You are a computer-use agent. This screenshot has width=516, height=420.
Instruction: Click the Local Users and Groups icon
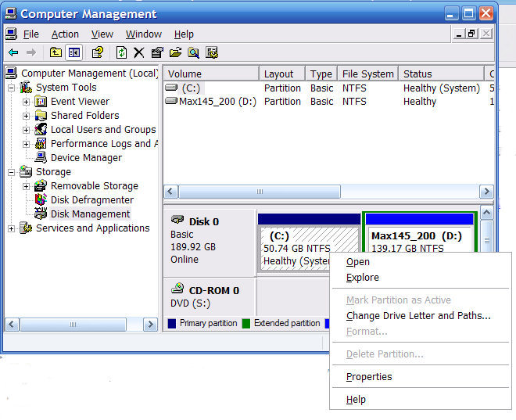coord(41,129)
